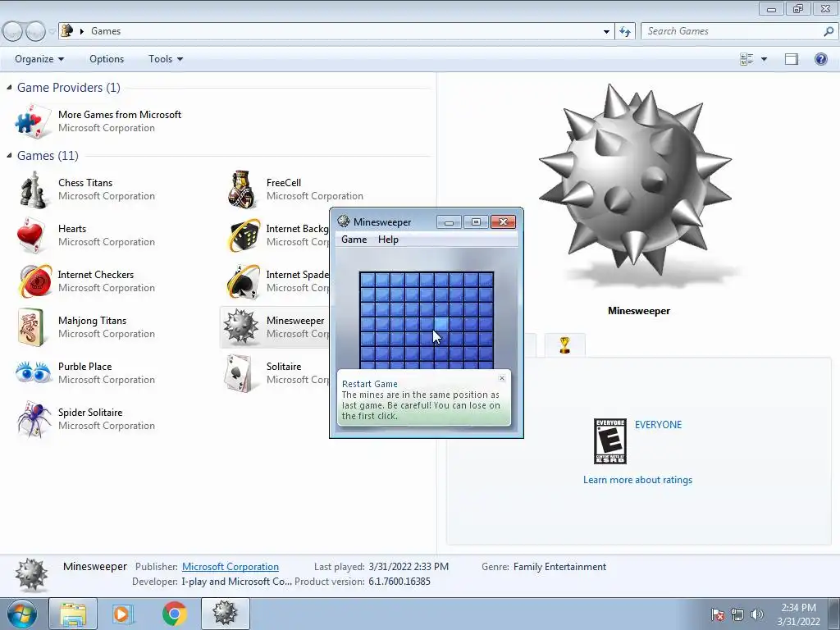Select the 'Spider Solitaire' game name

point(90,413)
